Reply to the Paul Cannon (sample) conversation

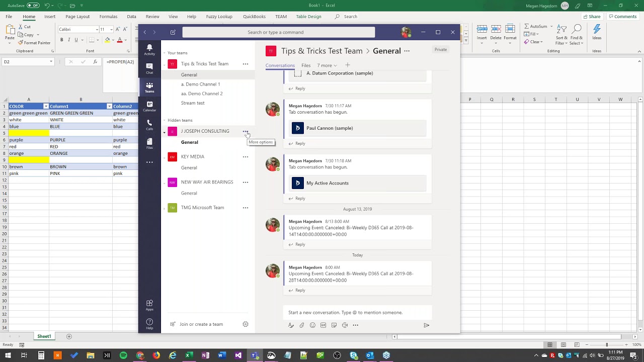pyautogui.click(x=297, y=143)
